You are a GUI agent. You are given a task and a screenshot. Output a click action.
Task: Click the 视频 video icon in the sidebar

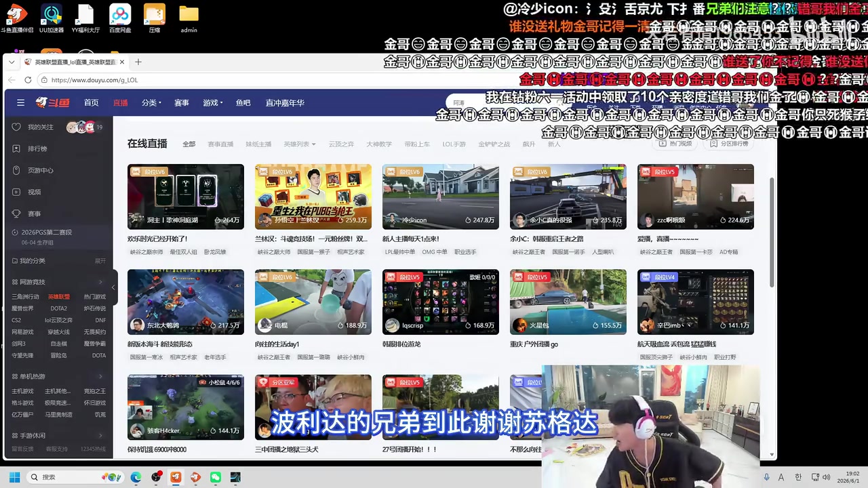click(16, 192)
